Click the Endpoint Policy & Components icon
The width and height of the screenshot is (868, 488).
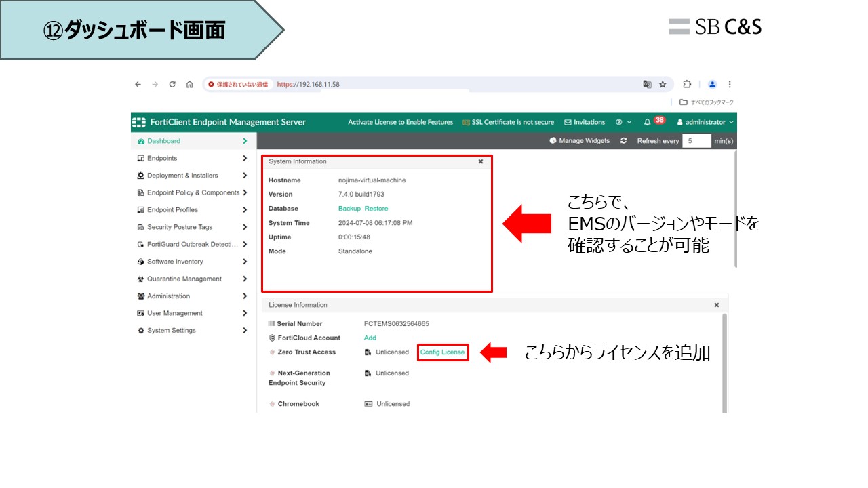coord(141,192)
